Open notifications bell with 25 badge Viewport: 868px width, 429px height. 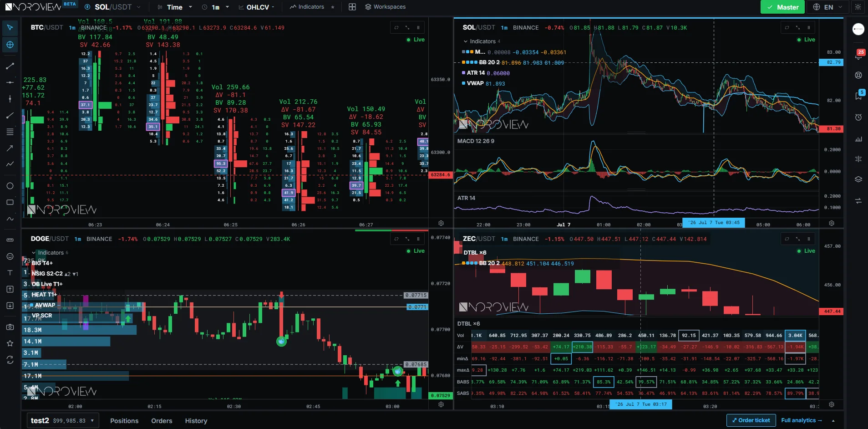click(x=858, y=56)
